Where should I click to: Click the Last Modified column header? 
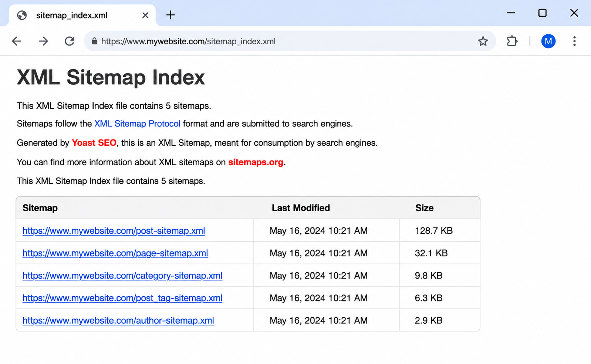[301, 208]
